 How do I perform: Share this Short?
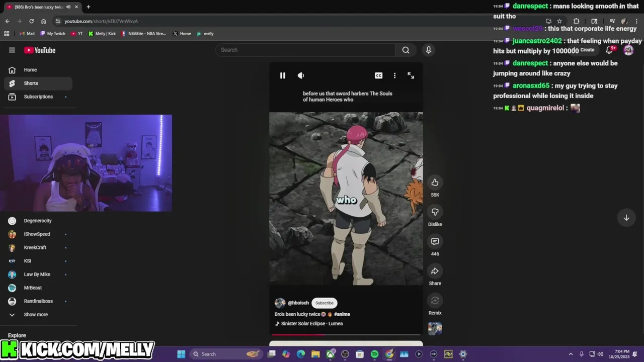435,271
